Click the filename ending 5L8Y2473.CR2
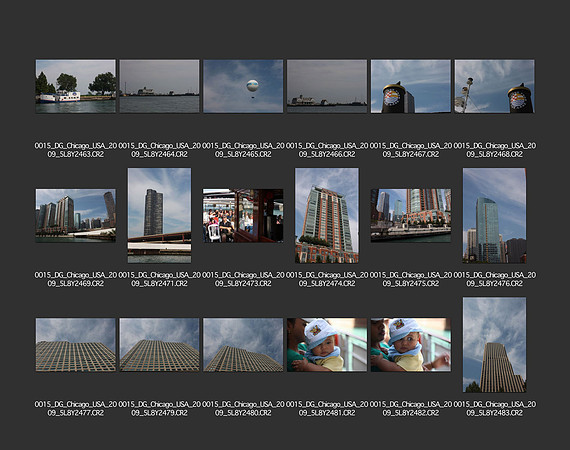The height and width of the screenshot is (450, 570). [x=243, y=279]
